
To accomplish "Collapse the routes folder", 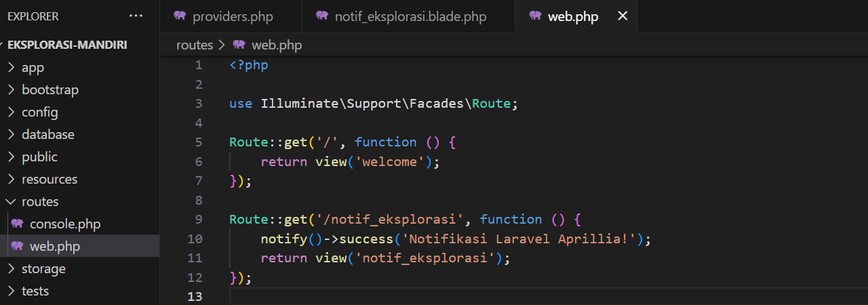I will 39,201.
